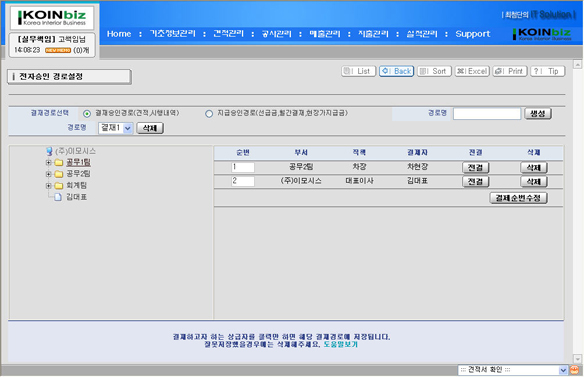Expand the 회계팀 tree node
584x377 pixels.
pyautogui.click(x=48, y=186)
